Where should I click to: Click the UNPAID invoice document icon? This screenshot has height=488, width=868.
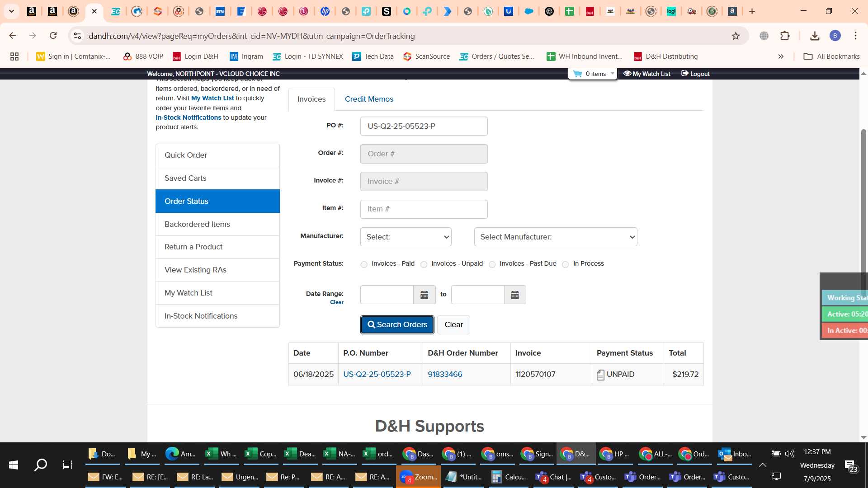[600, 375]
